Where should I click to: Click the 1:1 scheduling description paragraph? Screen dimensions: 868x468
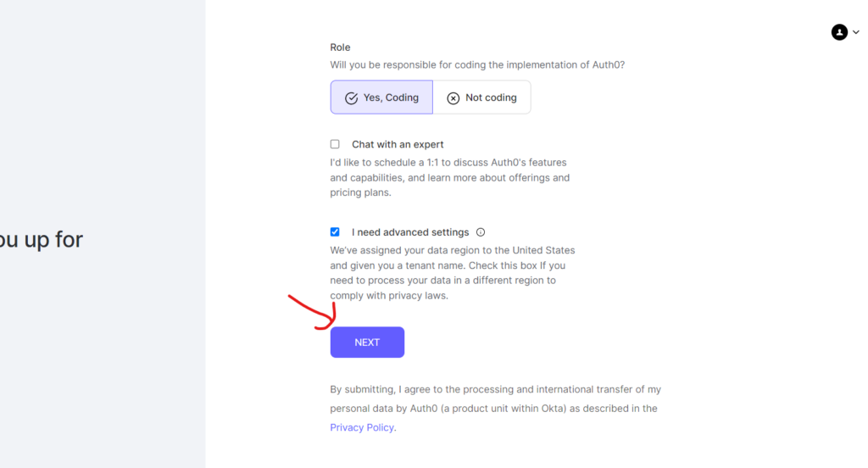click(449, 177)
